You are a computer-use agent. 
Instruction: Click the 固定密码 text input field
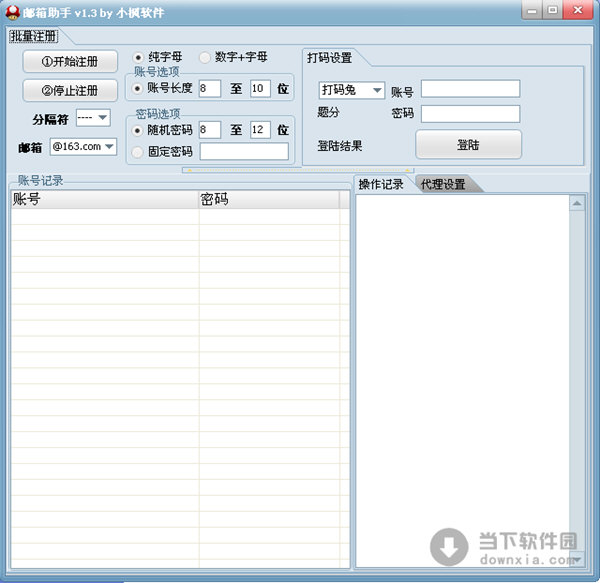coord(244,151)
